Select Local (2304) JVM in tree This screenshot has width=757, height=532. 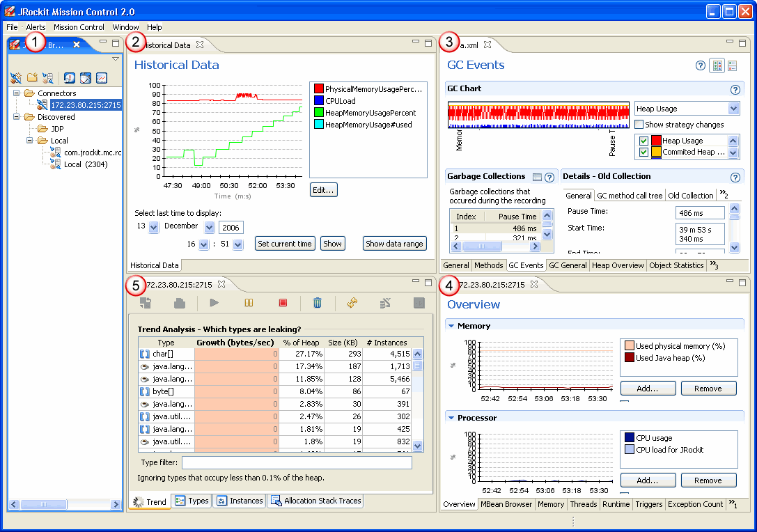86,164
